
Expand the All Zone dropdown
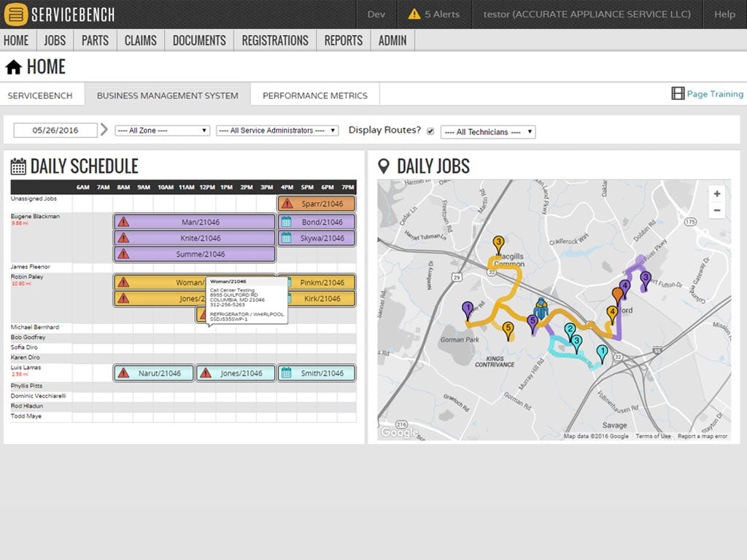[163, 131]
